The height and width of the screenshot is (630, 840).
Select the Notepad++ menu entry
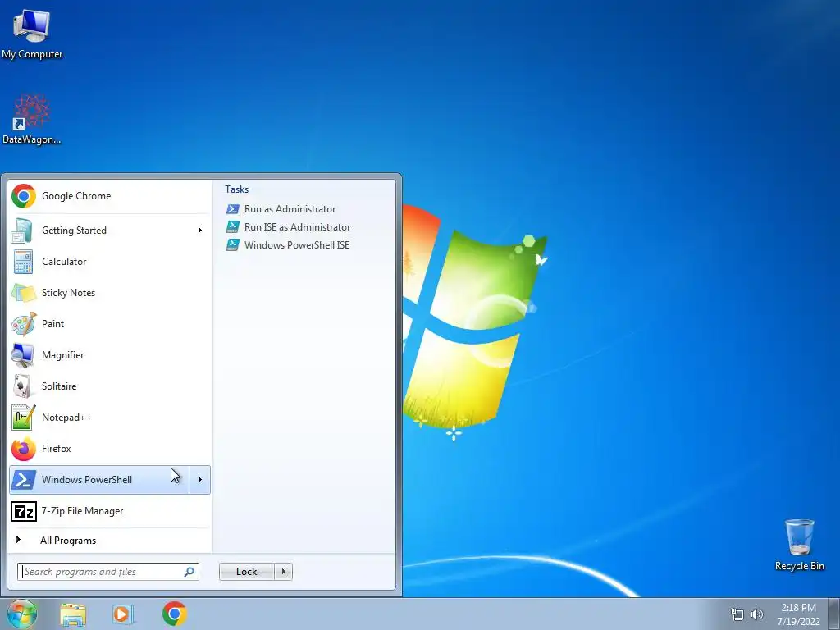tap(67, 418)
